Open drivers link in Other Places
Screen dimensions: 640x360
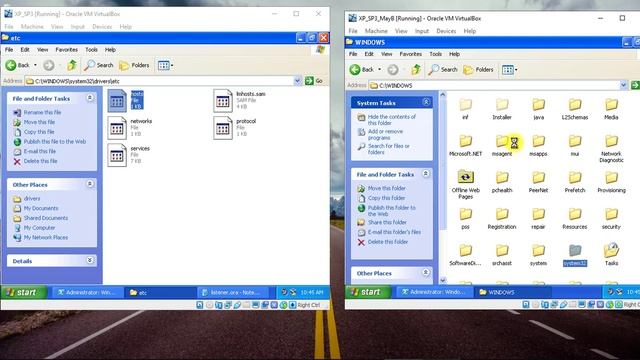(31, 199)
